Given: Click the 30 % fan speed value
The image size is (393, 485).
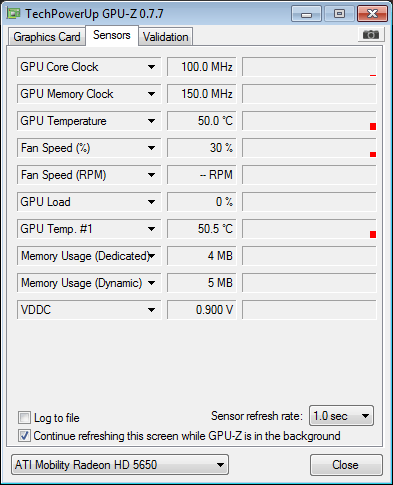Looking at the screenshot, I should coord(202,148).
